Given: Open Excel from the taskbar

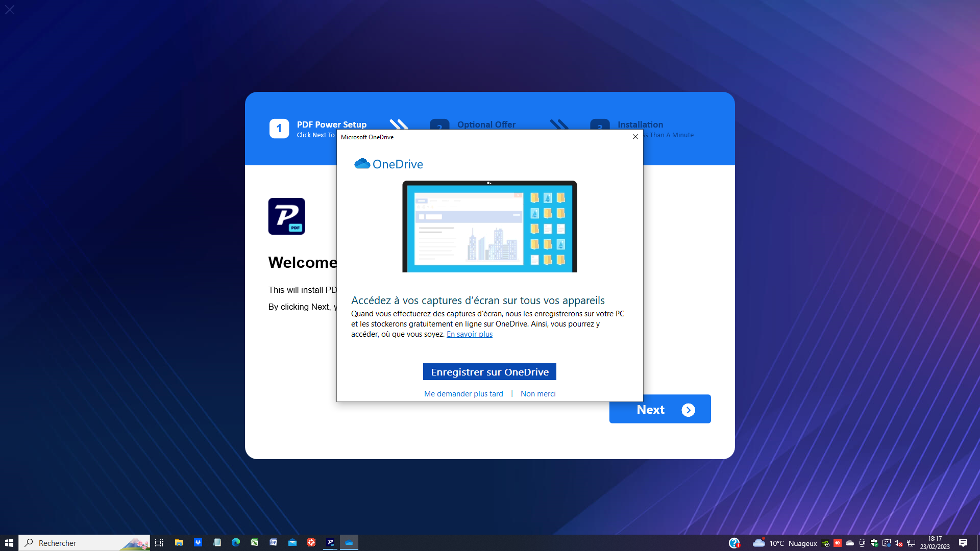Looking at the screenshot, I should [x=254, y=542].
